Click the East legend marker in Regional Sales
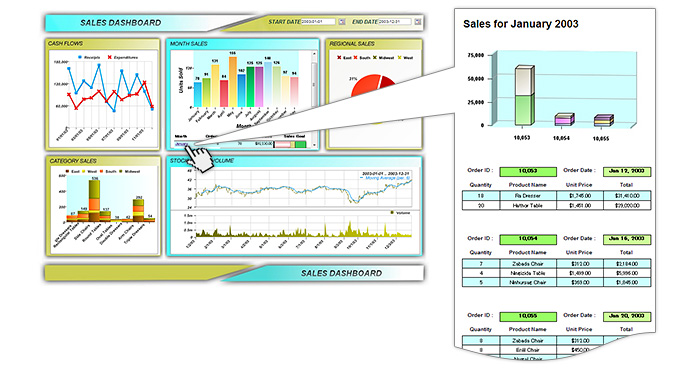This screenshot has height=370, width=700. pyautogui.click(x=339, y=58)
